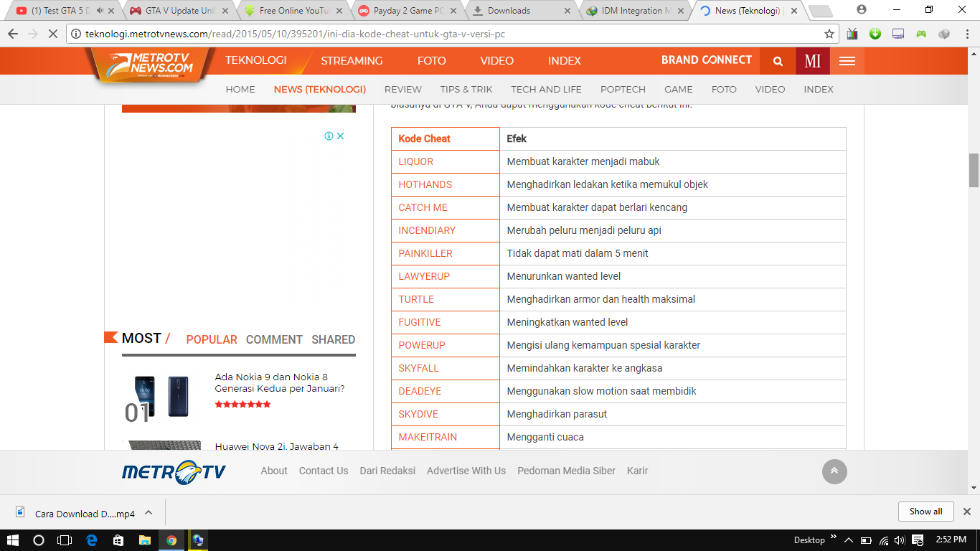Open Microsoft Edge from the taskbar
The height and width of the screenshot is (551, 980).
[x=91, y=540]
